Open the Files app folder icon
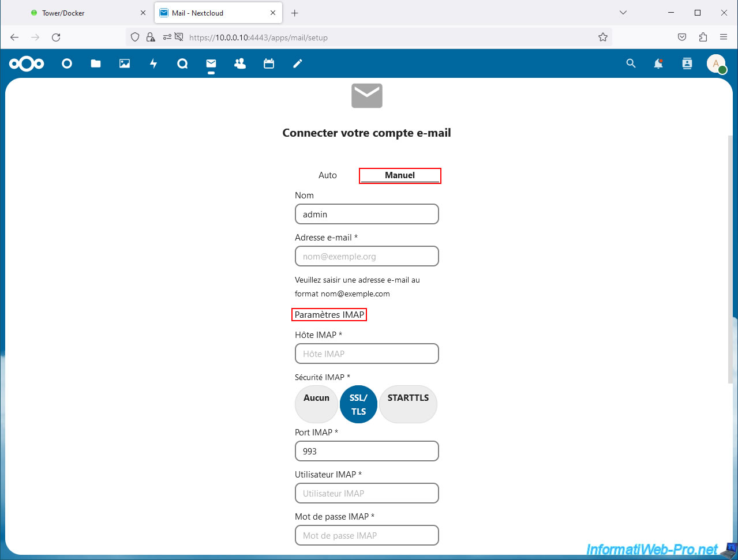 click(x=96, y=63)
